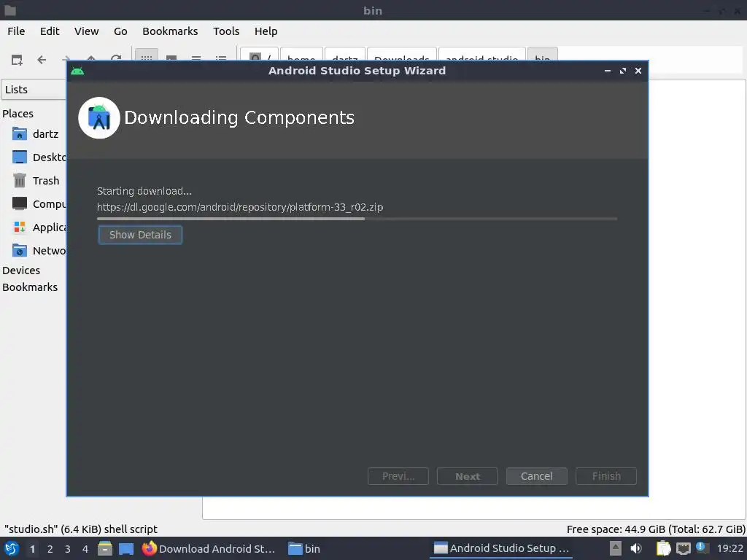
Task: Click the Android Studio logo icon
Action: 99,118
